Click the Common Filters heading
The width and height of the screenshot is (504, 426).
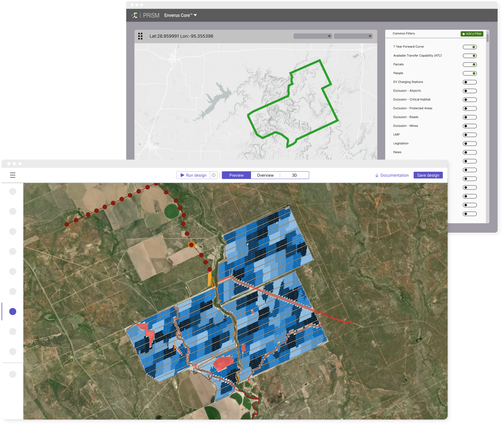point(403,34)
